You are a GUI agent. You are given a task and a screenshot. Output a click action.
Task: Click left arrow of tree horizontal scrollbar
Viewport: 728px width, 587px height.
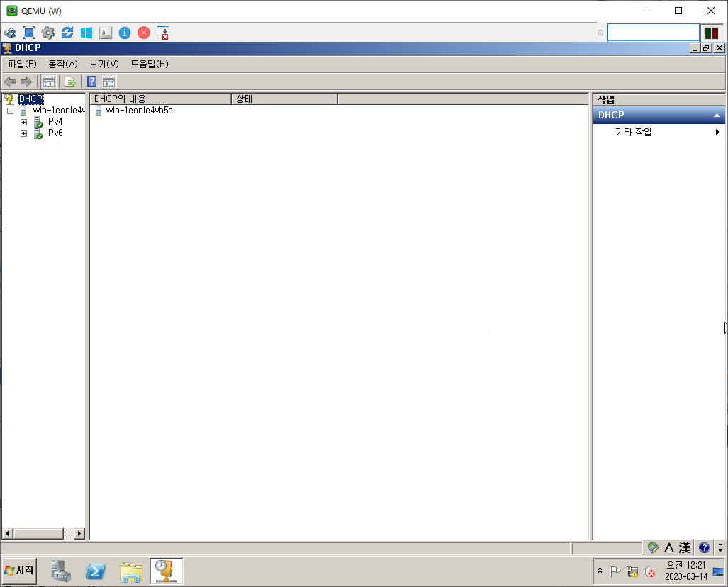(8, 533)
